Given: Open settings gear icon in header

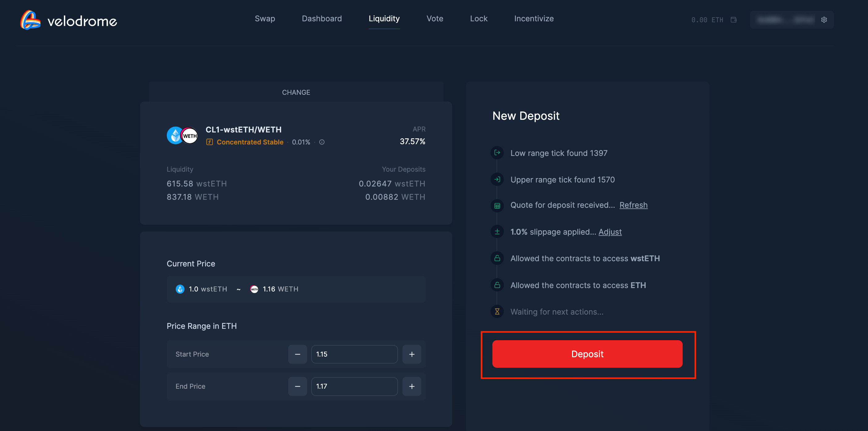Looking at the screenshot, I should (824, 20).
